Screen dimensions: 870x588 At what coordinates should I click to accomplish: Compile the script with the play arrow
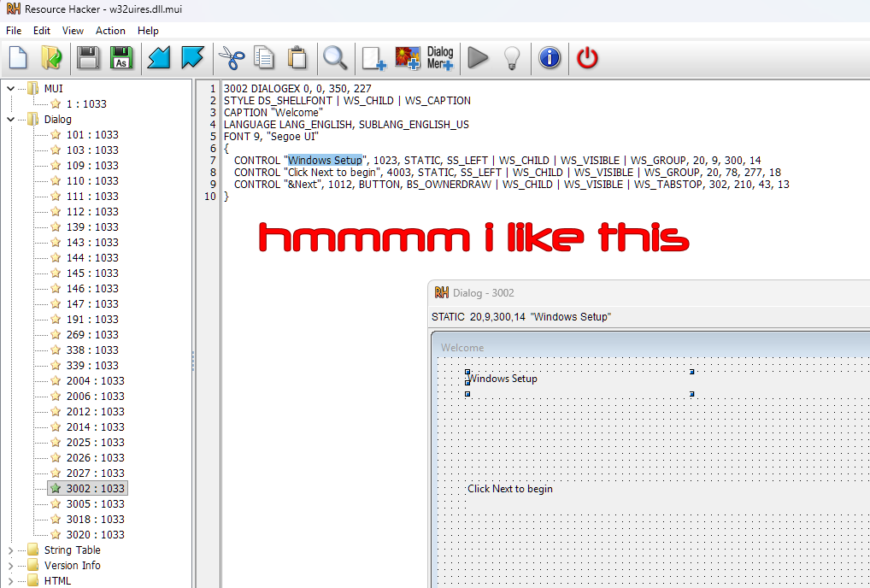(478, 58)
